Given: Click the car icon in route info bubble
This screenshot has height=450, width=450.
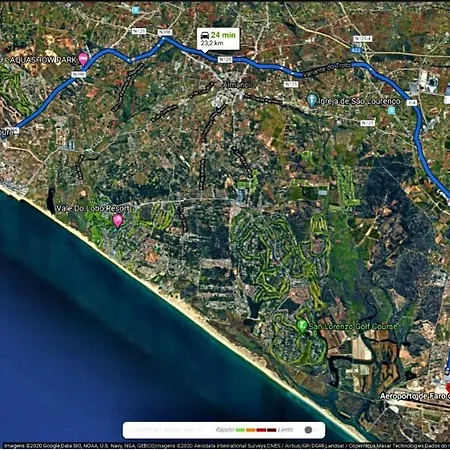Looking at the screenshot, I should 205,35.
